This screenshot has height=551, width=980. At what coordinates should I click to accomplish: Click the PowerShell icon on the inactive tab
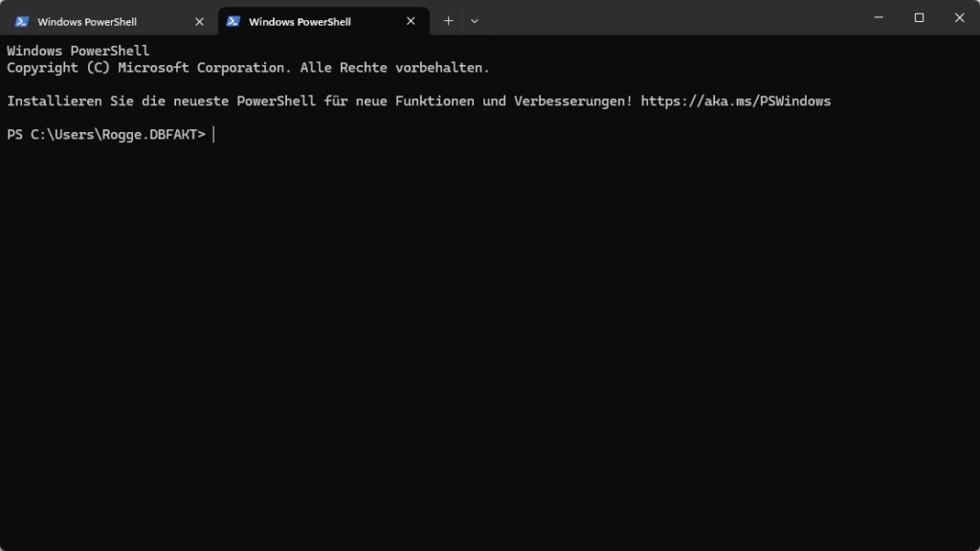(22, 21)
